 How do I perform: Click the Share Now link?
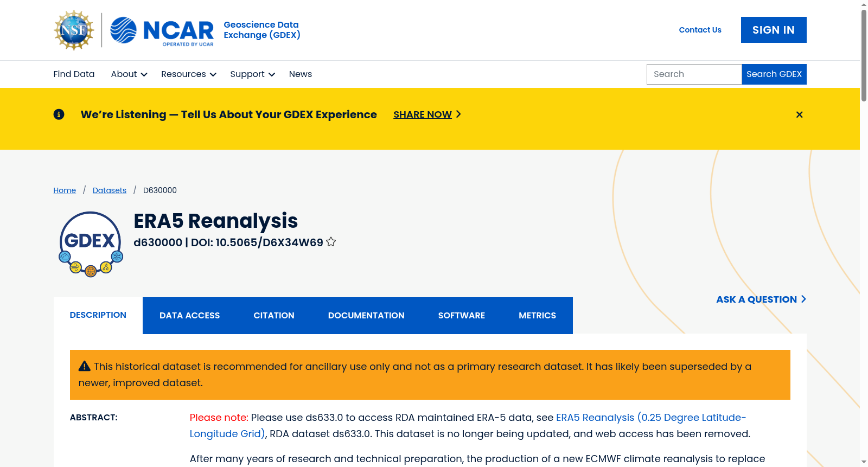point(427,114)
